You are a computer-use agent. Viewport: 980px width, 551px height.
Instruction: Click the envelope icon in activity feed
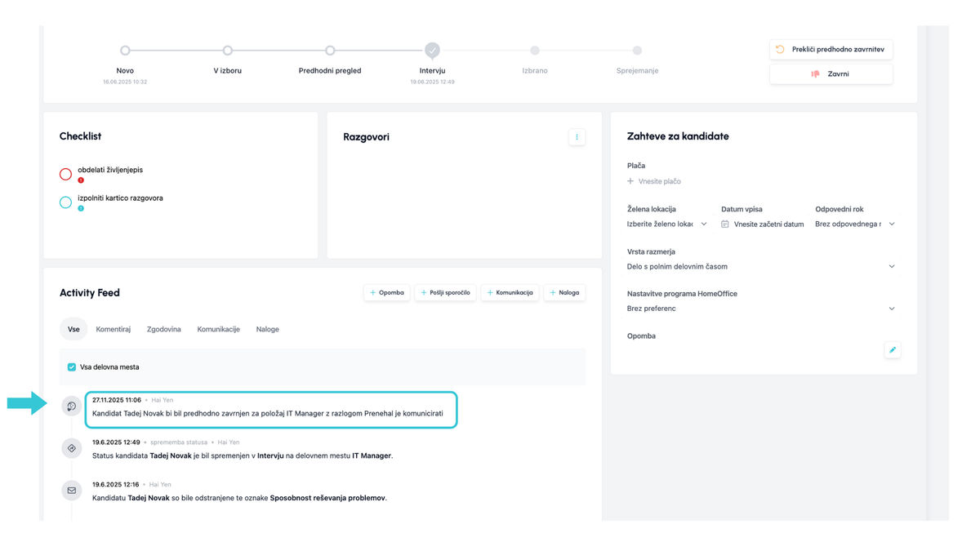point(72,491)
